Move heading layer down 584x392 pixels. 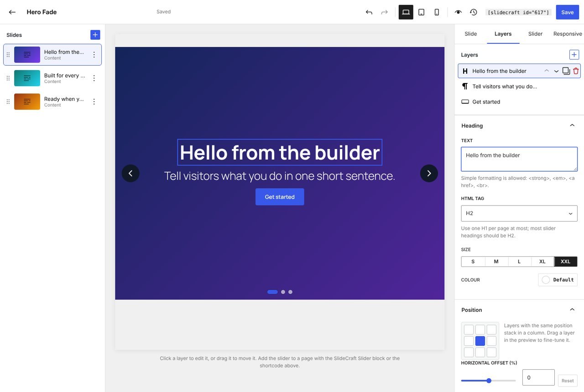[x=556, y=71]
